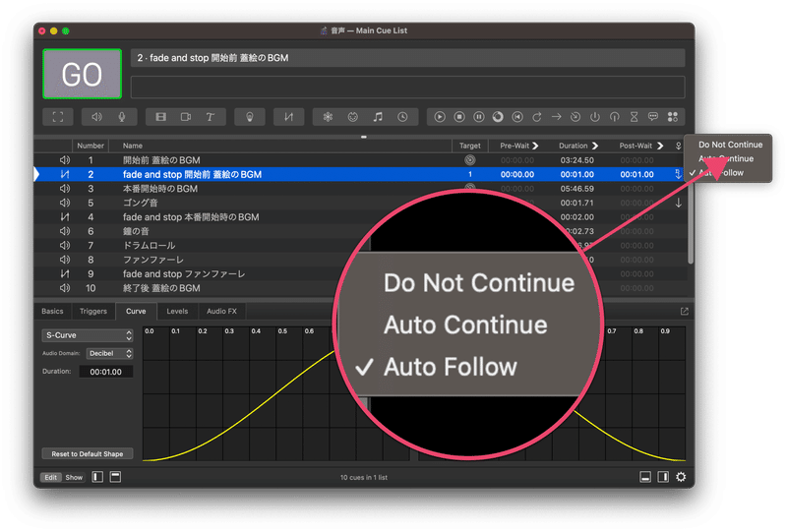Open the Levels tab
787x532 pixels.
pos(177,311)
